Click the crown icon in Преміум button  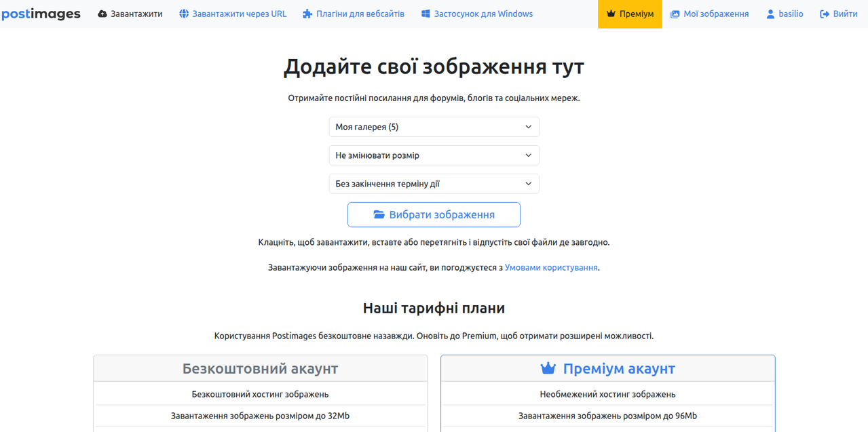(x=611, y=14)
